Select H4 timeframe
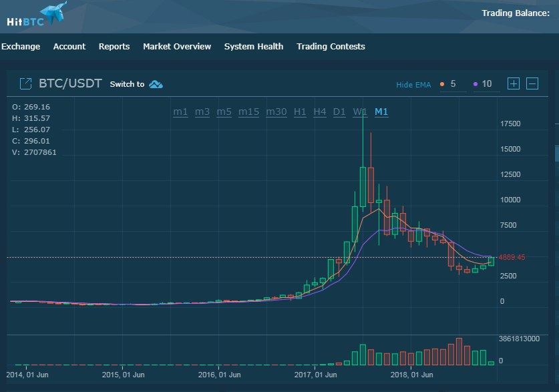The image size is (559, 392). point(320,112)
